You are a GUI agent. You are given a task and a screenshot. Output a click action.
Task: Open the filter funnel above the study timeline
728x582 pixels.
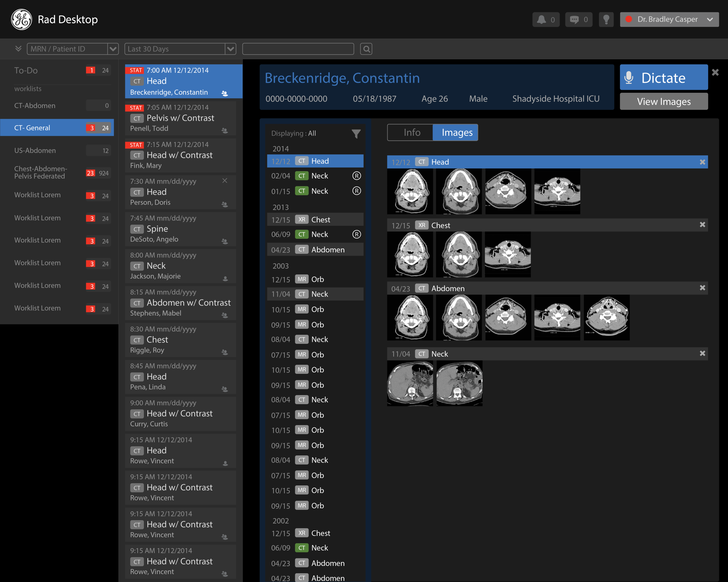[356, 134]
